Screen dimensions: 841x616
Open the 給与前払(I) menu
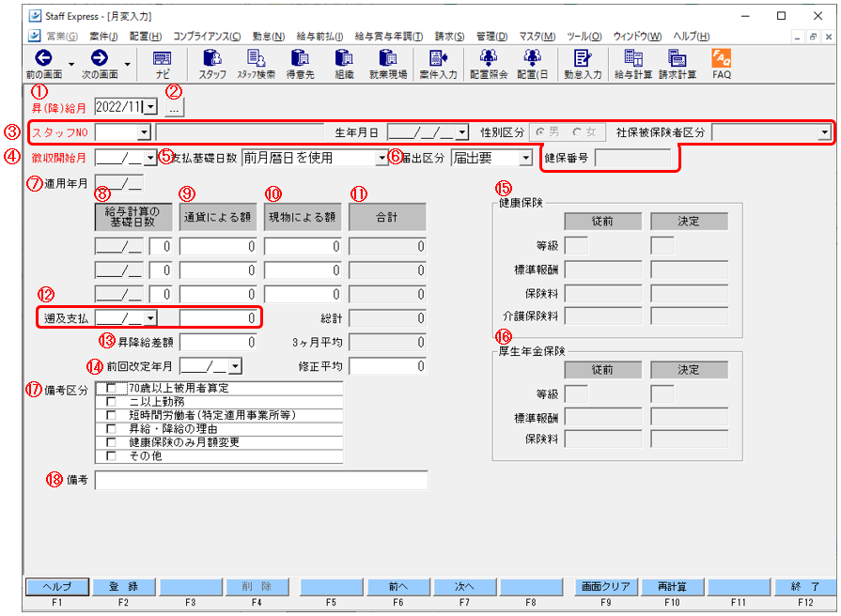[319, 37]
